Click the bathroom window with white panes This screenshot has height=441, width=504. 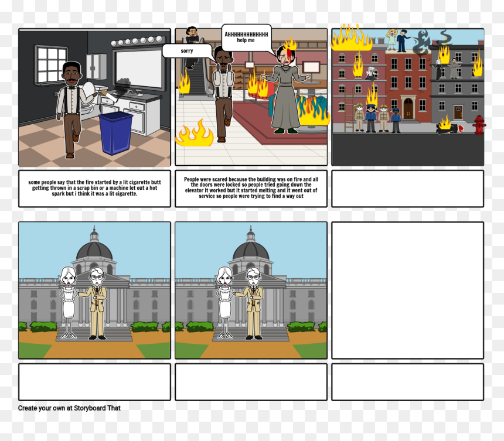pyautogui.click(x=51, y=65)
